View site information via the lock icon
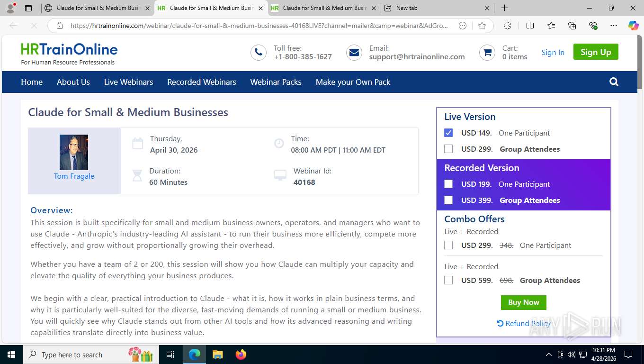 pos(60,26)
